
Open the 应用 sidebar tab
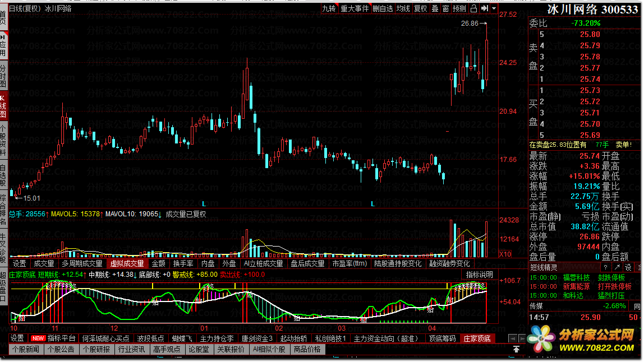point(3,45)
